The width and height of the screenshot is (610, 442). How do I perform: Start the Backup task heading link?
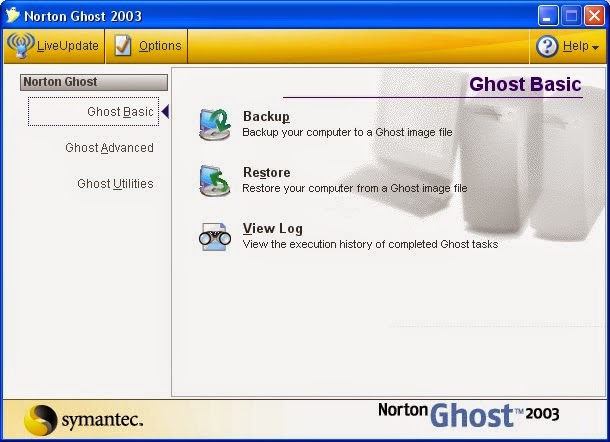point(266,116)
